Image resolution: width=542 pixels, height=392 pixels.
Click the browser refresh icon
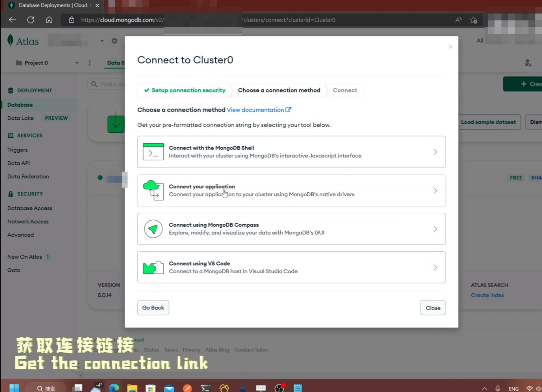tap(30, 20)
